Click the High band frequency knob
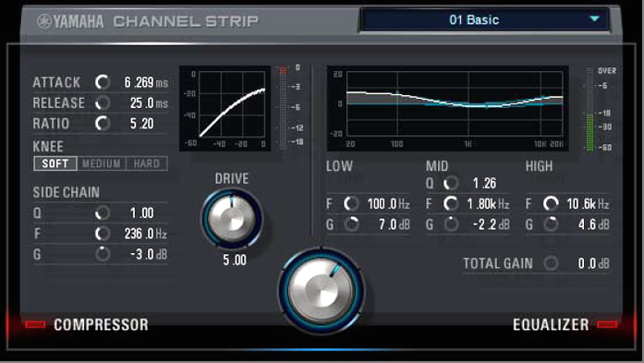Screen dimensions: 644x363 click(x=551, y=204)
